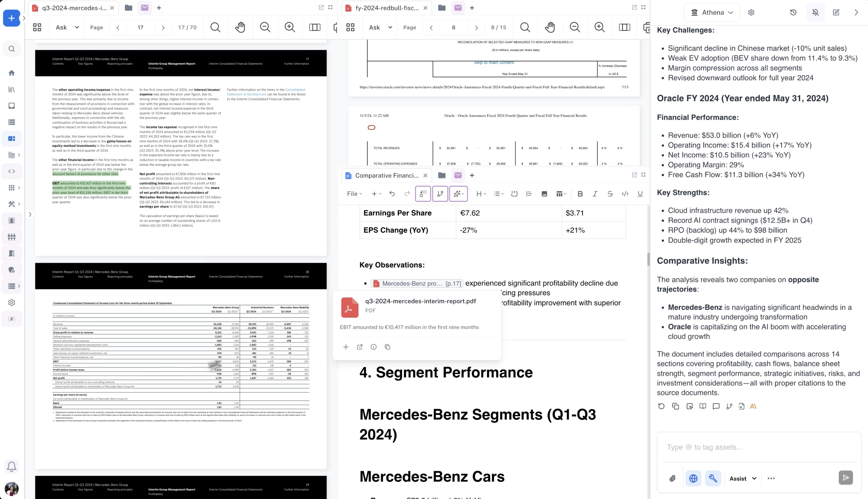Open the Athena model dropdown
This screenshot has height=499, width=868.
pyautogui.click(x=712, y=12)
